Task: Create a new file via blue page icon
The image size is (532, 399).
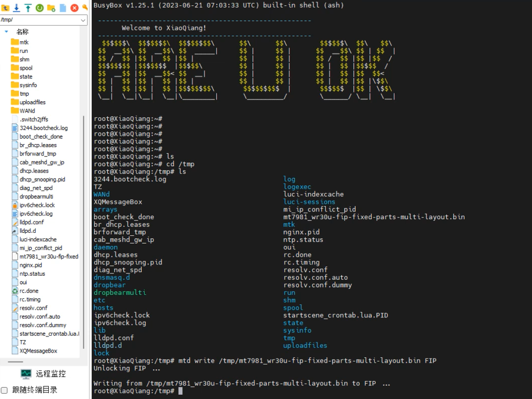Action: click(63, 8)
